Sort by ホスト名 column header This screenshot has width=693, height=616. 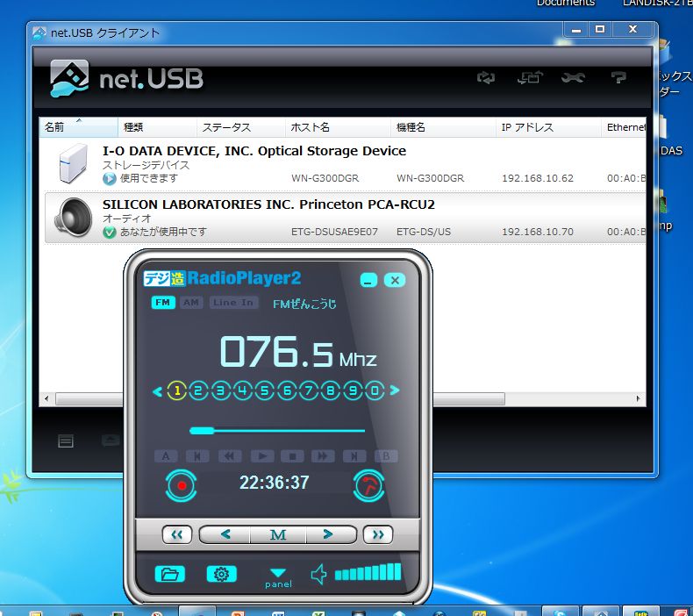pos(338,127)
